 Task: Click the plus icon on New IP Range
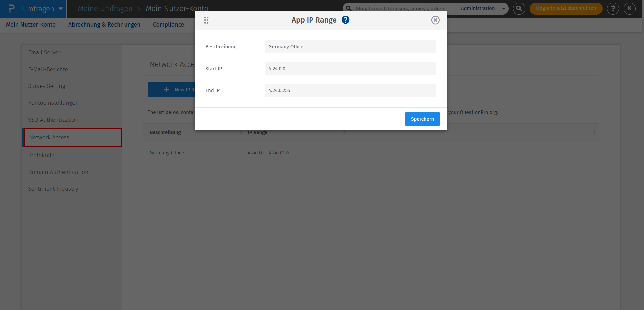coord(167,89)
